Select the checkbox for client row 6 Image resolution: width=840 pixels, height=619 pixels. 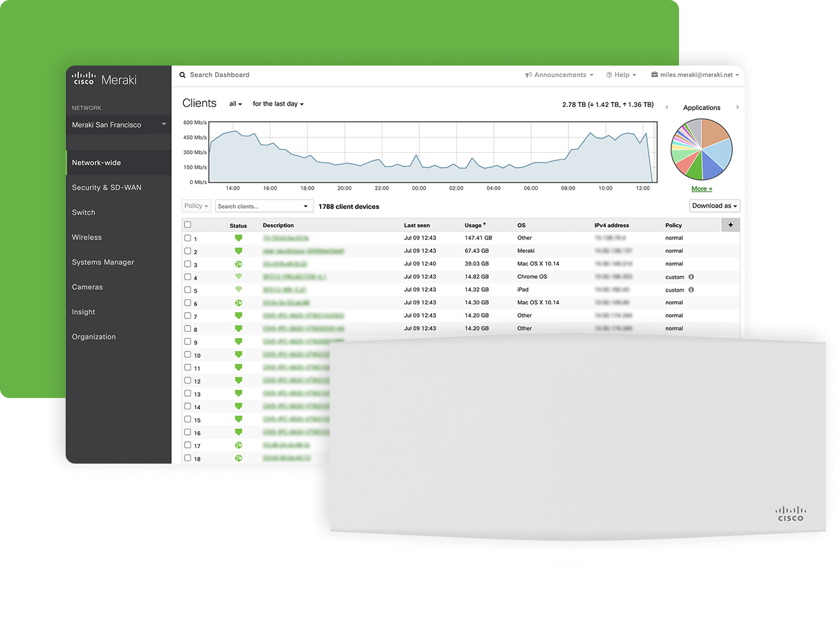pos(188,303)
